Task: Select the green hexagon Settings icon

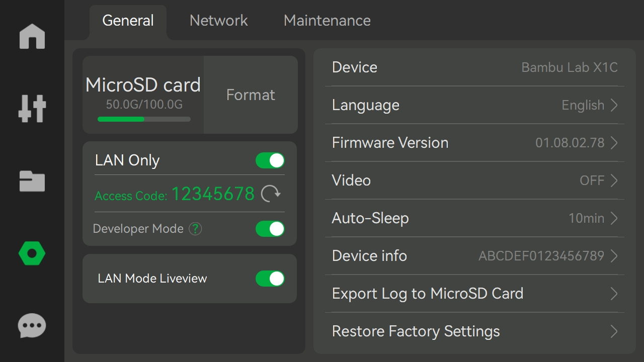Action: (32, 253)
